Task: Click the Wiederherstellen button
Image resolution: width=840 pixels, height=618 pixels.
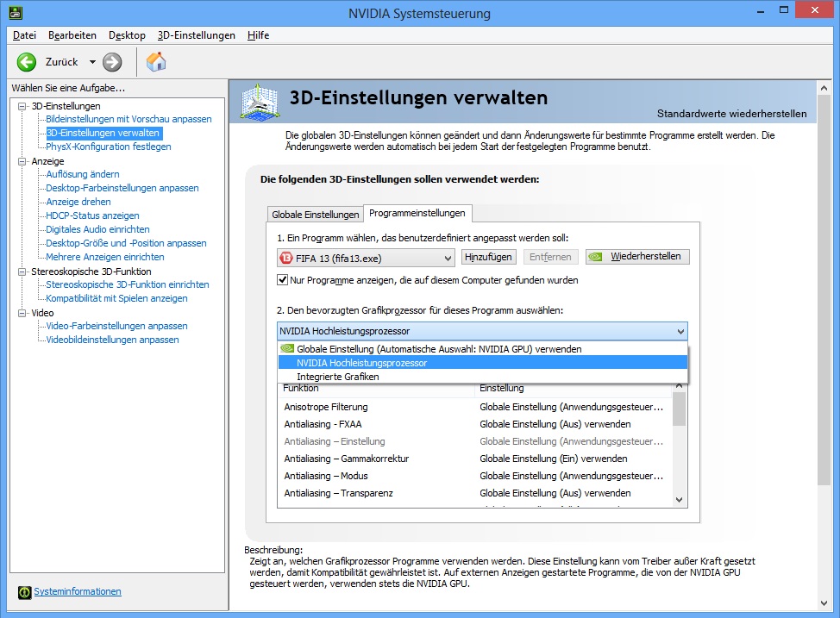Action: tap(637, 257)
